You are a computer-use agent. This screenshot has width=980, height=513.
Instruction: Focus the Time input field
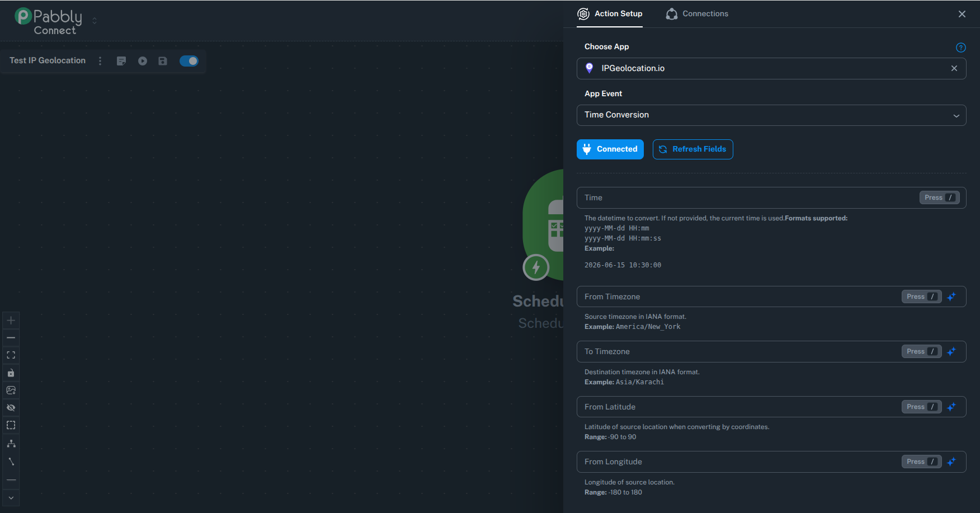(x=771, y=197)
